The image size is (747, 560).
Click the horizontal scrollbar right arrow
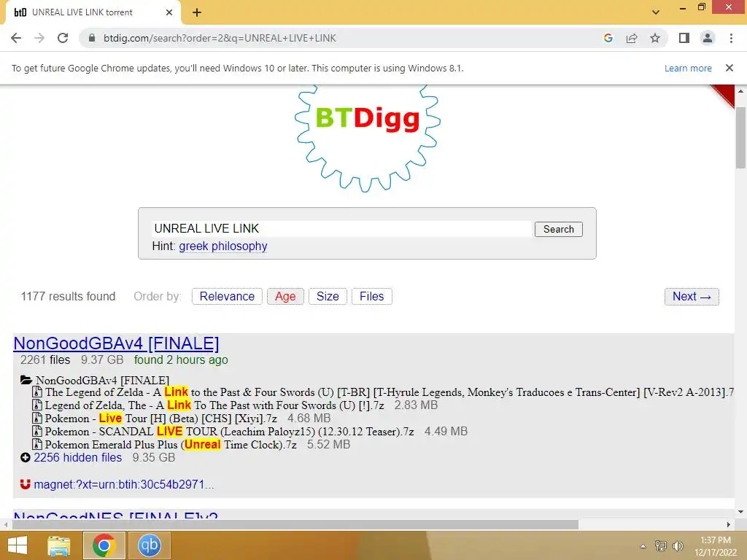click(x=729, y=524)
